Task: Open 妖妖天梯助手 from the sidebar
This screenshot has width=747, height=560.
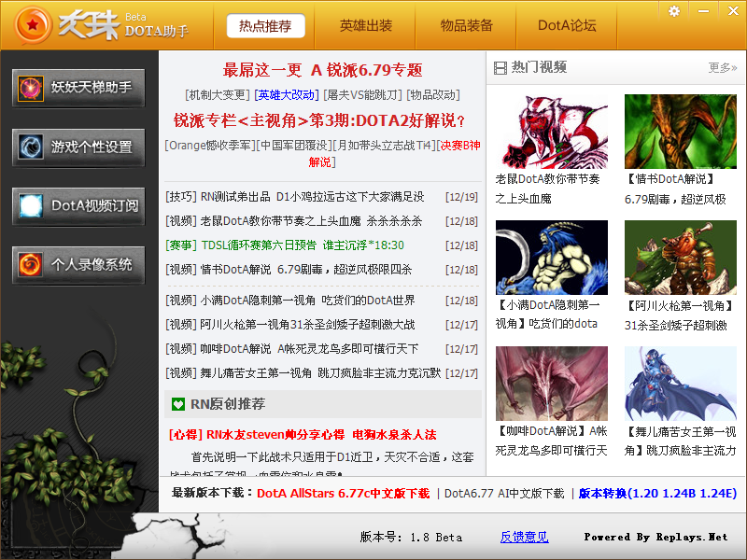Action: coord(78,88)
